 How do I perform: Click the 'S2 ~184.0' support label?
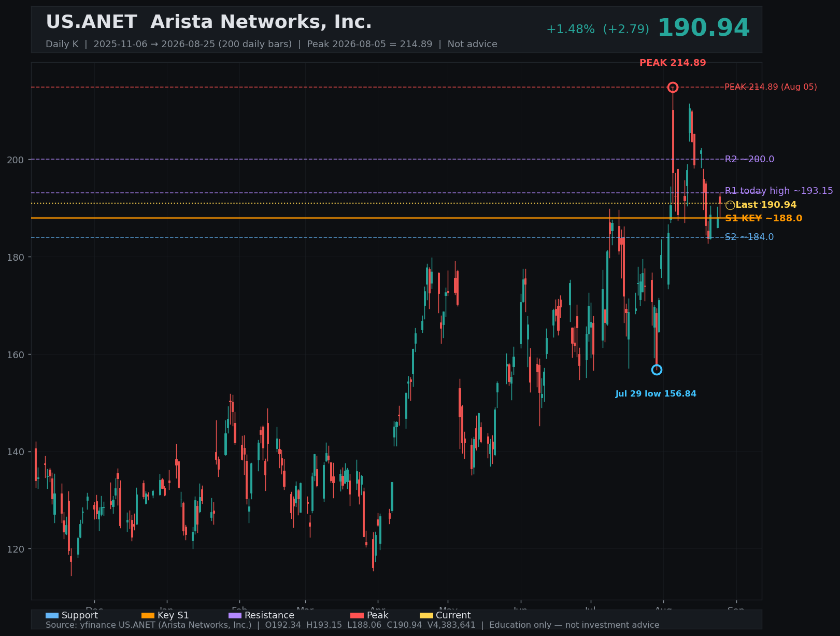coord(749,237)
